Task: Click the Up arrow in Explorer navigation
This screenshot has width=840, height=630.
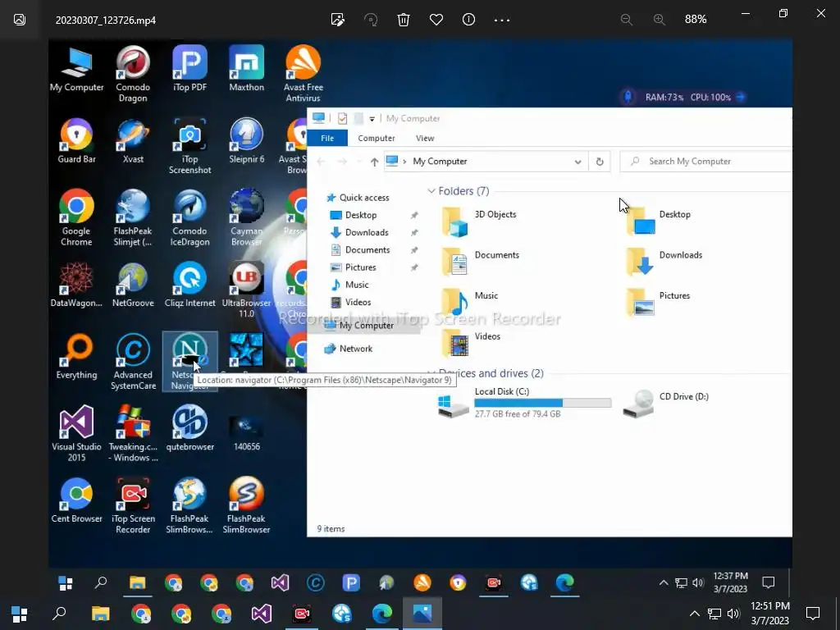Action: 374,162
